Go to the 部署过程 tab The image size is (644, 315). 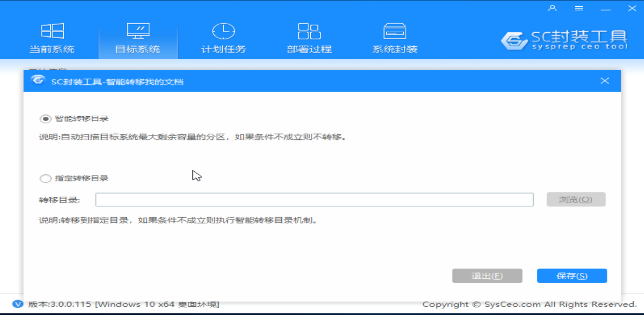click(x=309, y=39)
